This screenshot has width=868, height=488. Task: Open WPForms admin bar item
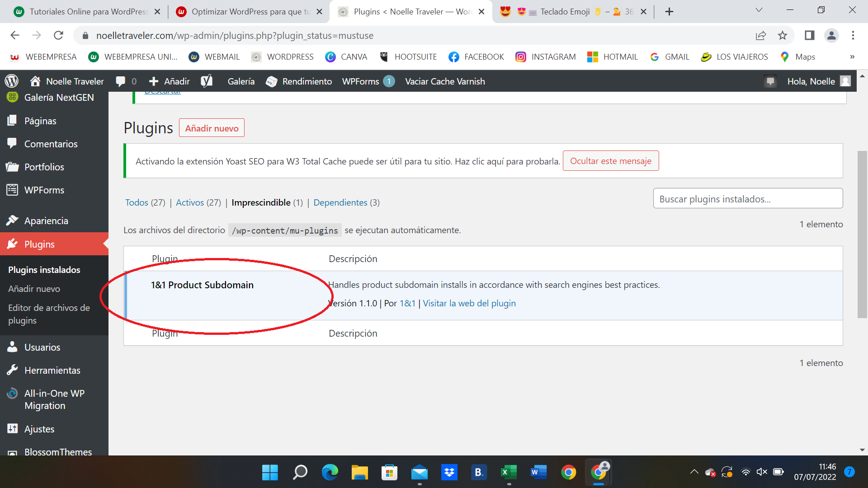click(x=368, y=81)
